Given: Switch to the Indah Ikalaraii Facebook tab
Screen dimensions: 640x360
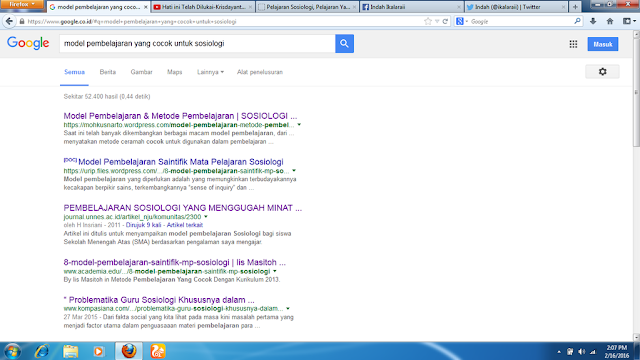Looking at the screenshot, I should tap(411, 7).
